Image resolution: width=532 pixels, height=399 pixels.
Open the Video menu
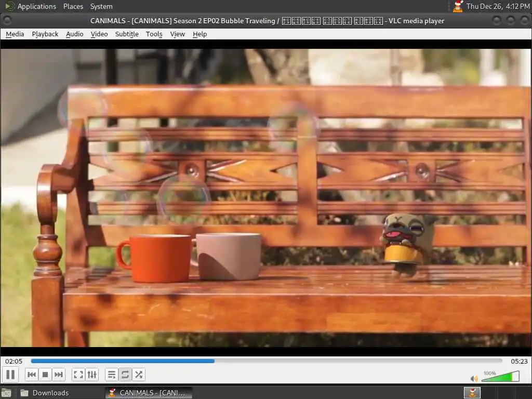(x=99, y=34)
